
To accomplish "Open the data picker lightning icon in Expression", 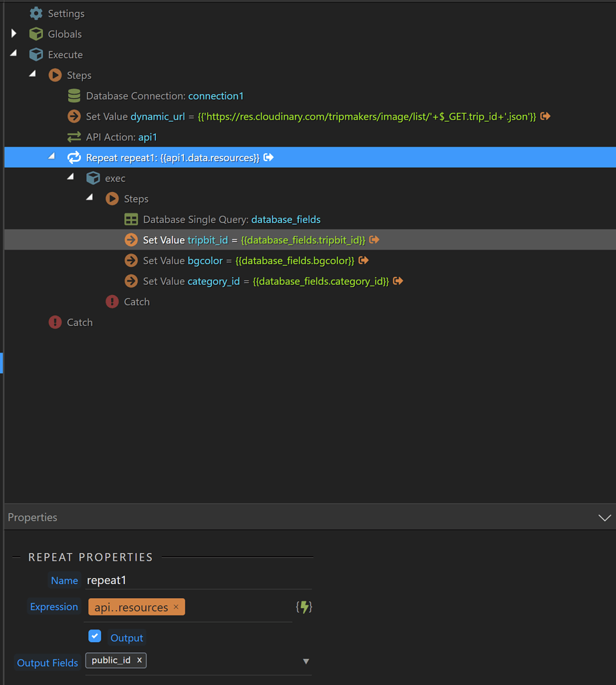I will tap(303, 607).
